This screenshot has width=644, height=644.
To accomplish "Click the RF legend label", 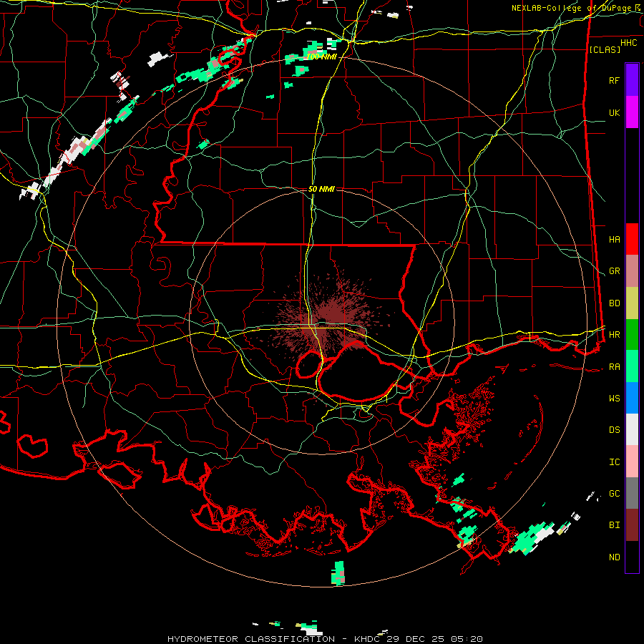I will point(614,80).
